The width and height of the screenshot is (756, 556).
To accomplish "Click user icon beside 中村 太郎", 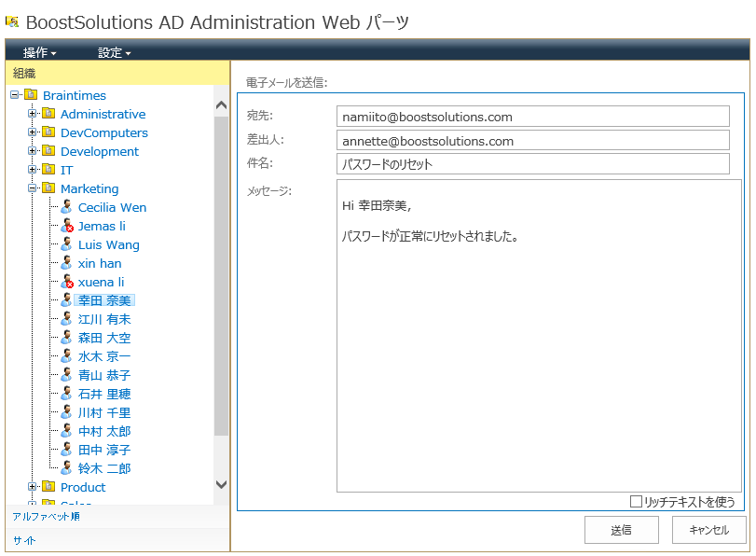I will 66,430.
